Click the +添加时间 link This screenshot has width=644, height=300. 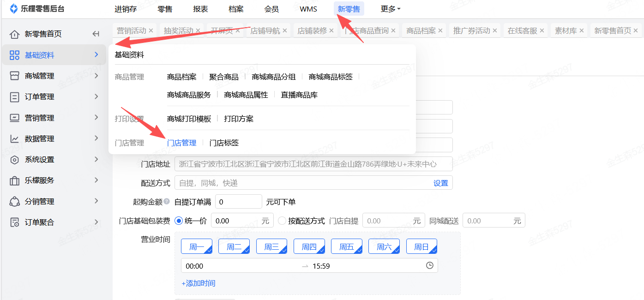(x=199, y=283)
